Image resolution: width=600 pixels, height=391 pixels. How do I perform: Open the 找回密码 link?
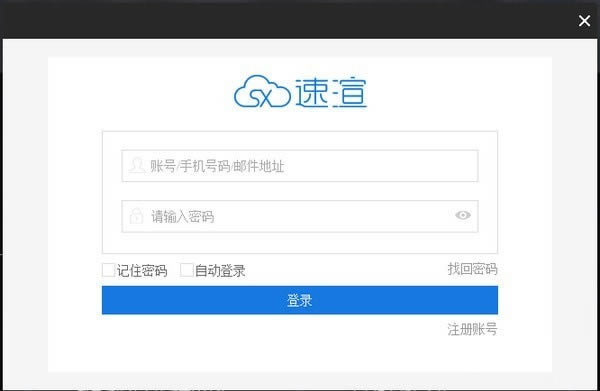pyautogui.click(x=472, y=269)
